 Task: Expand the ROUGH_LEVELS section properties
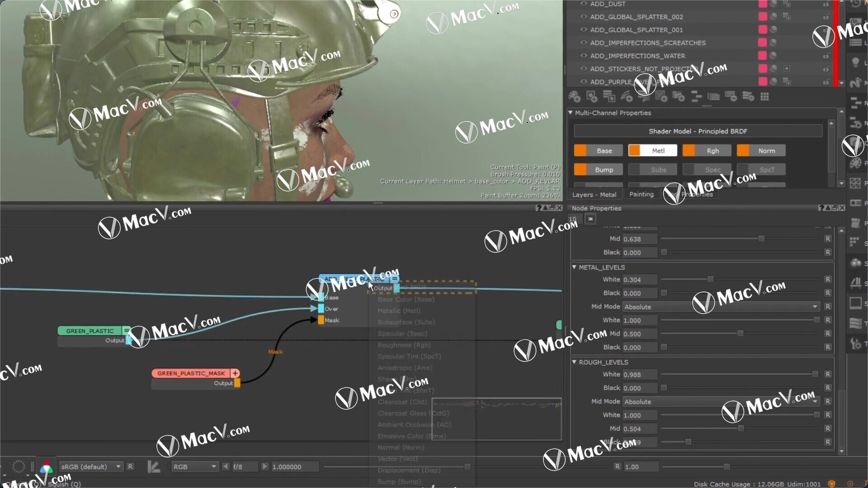575,361
